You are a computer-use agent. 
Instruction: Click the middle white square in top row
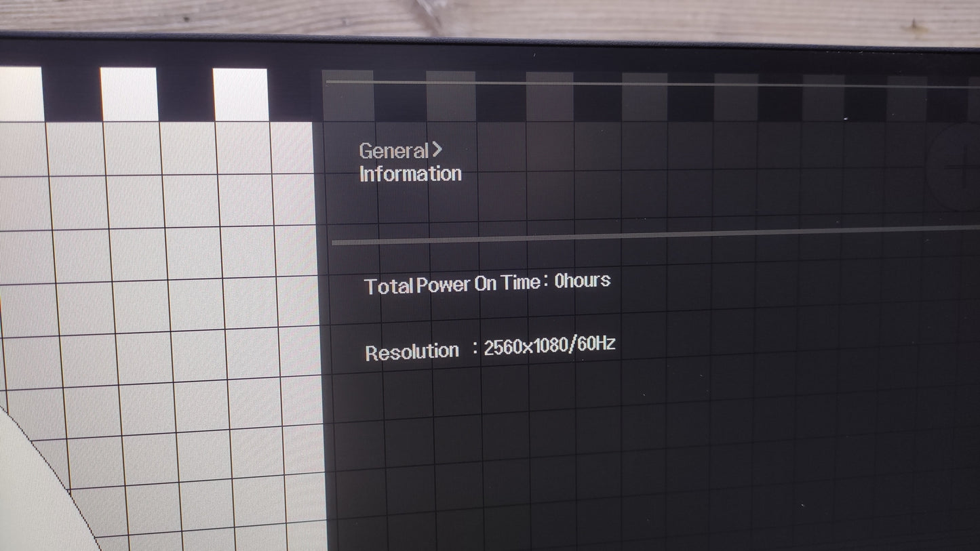129,94
